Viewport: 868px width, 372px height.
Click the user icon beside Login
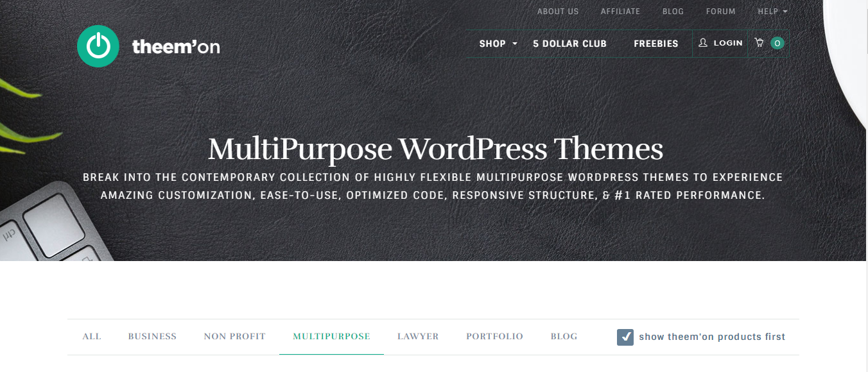point(703,43)
